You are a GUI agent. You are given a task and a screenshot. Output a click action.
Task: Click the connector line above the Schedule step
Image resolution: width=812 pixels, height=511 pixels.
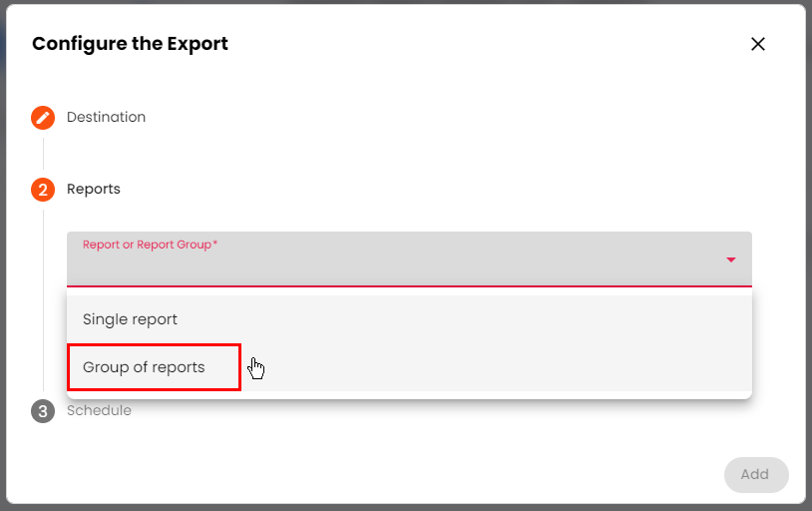pos(43,393)
